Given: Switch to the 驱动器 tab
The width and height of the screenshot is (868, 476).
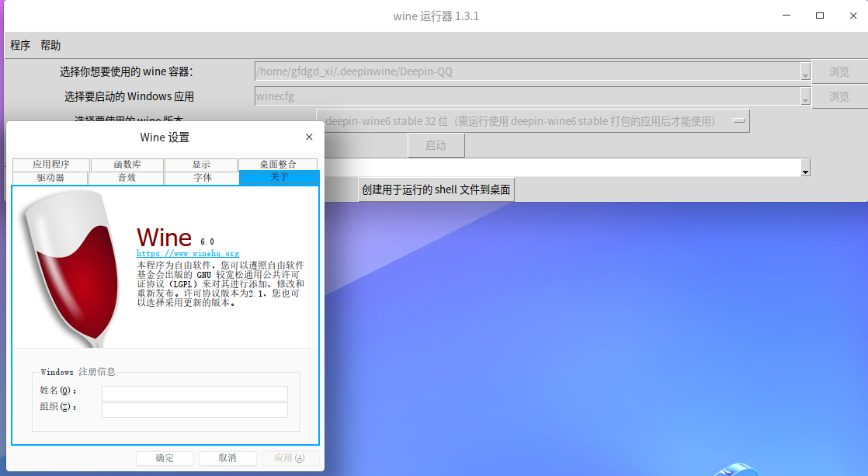Looking at the screenshot, I should click(50, 178).
